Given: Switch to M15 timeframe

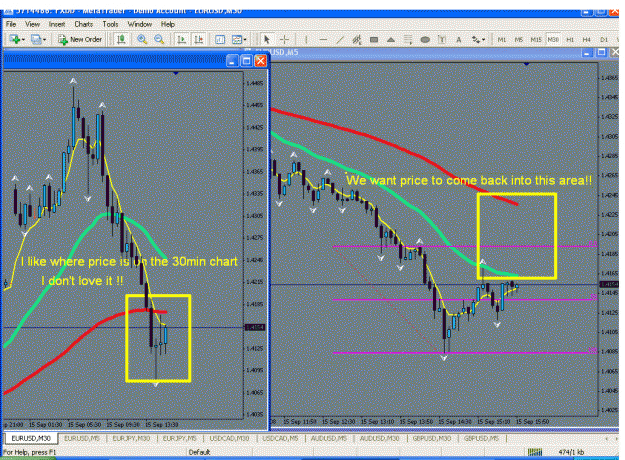Looking at the screenshot, I should [536, 39].
